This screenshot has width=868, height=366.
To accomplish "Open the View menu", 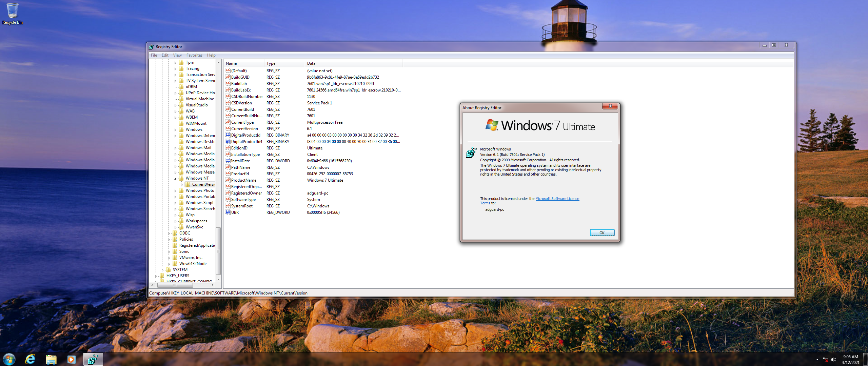I will click(177, 55).
